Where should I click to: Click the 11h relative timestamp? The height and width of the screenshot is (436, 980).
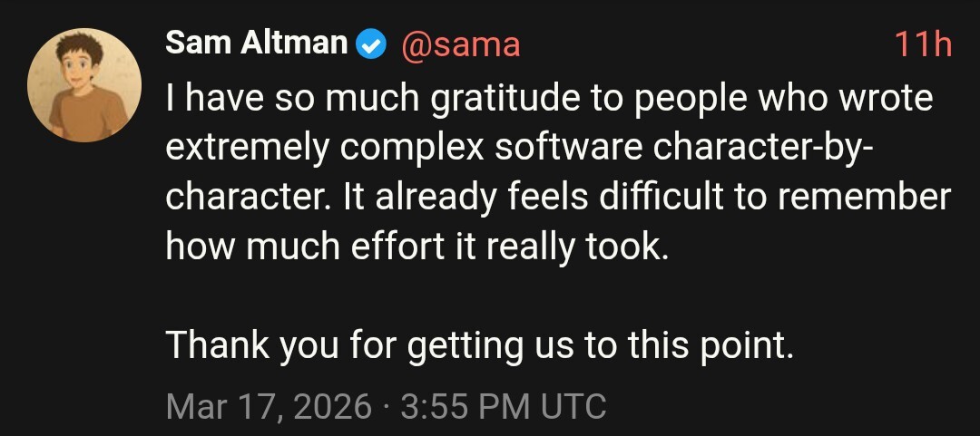click(922, 44)
